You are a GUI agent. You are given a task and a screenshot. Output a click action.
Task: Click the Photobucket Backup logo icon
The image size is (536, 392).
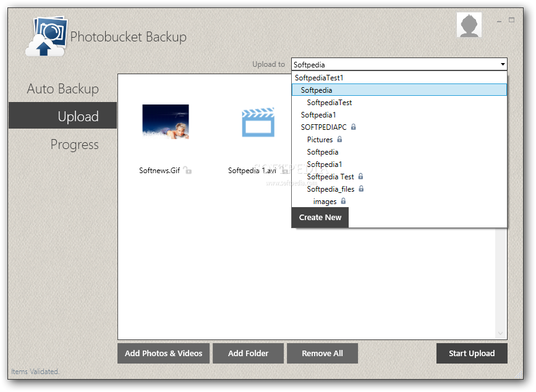click(46, 36)
